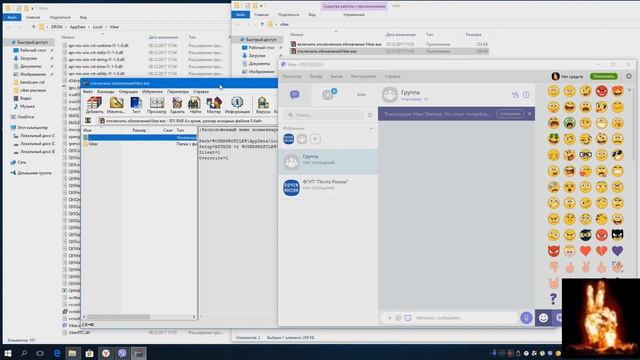Open Viber public accounts tab icon

(328, 95)
